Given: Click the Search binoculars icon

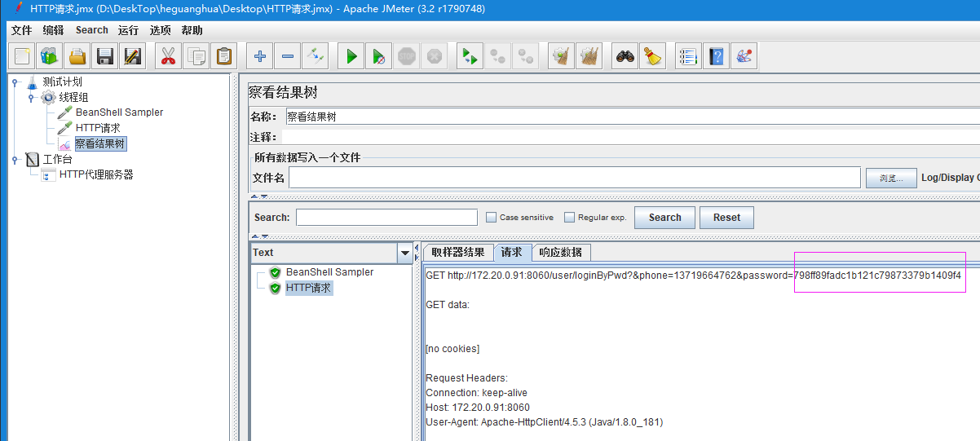Looking at the screenshot, I should [x=625, y=56].
